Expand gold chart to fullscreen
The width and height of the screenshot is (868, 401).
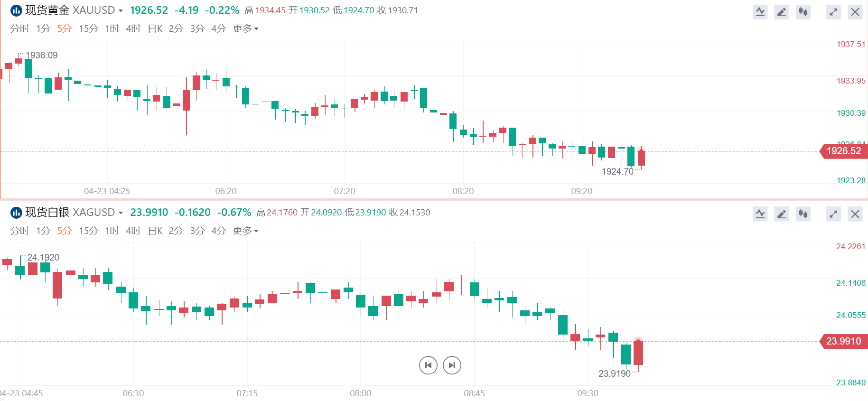pyautogui.click(x=833, y=12)
